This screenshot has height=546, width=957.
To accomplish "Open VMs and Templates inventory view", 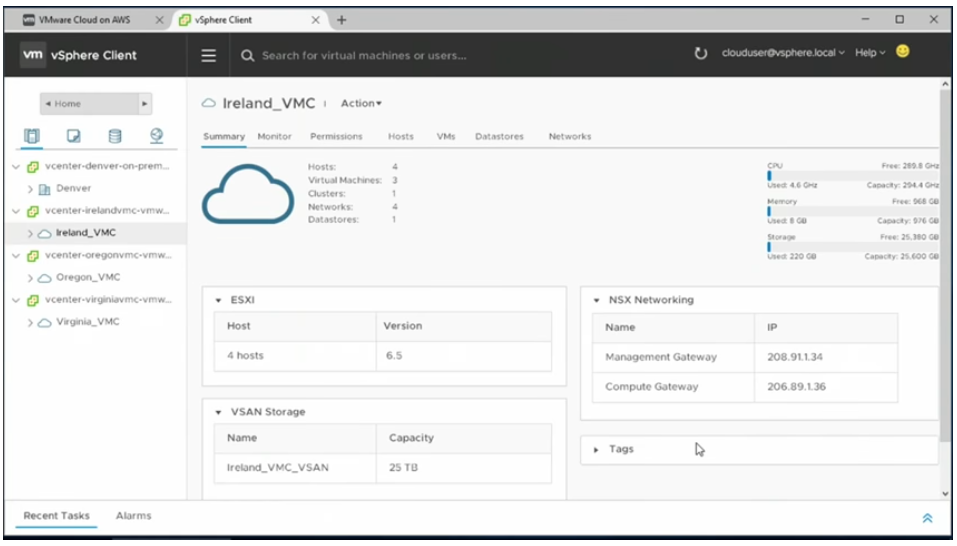I will click(74, 135).
